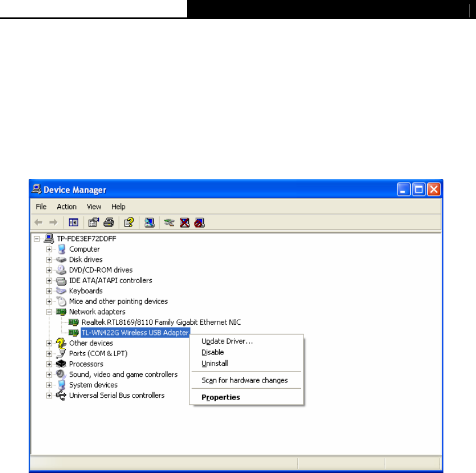Open the Help menu

coord(118,207)
